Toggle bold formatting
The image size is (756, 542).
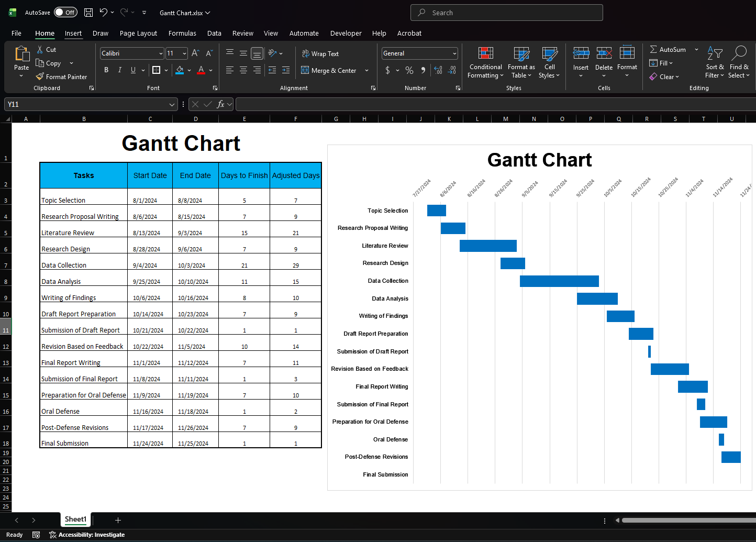[106, 70]
